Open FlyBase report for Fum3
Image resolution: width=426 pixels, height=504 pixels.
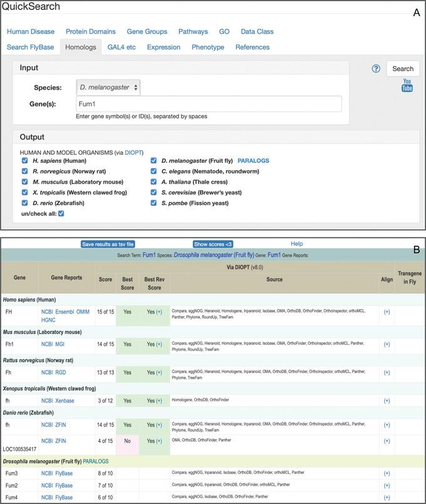tap(64, 473)
